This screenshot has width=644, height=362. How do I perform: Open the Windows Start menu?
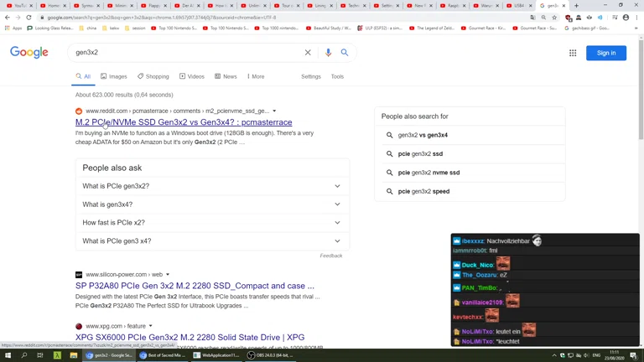pyautogui.click(x=8, y=355)
